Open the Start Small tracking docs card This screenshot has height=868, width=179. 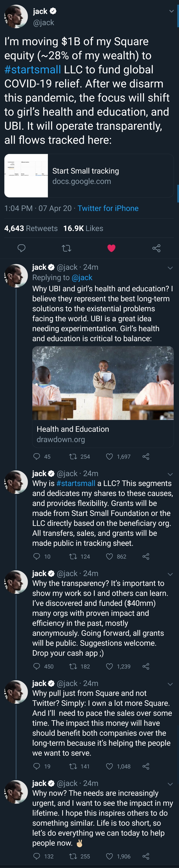coord(89,176)
